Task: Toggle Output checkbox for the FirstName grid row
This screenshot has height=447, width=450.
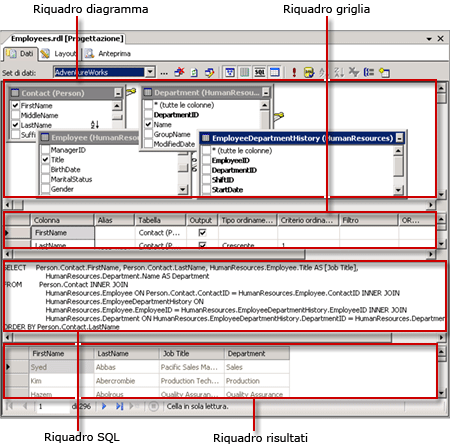Action: pyautogui.click(x=202, y=232)
